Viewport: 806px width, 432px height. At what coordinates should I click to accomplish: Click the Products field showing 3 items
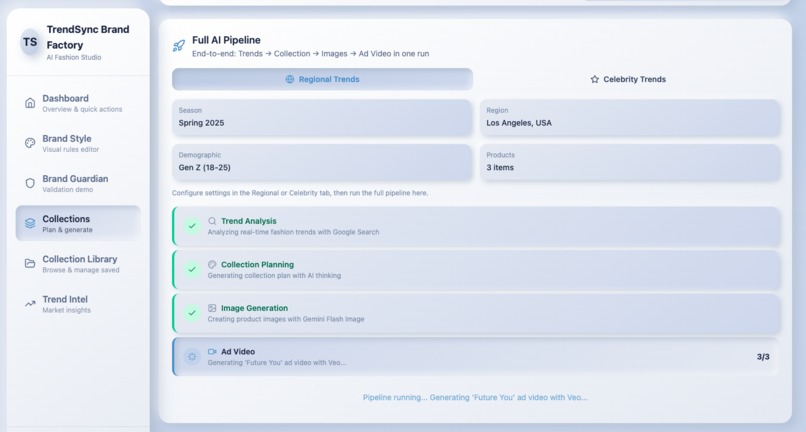point(630,162)
